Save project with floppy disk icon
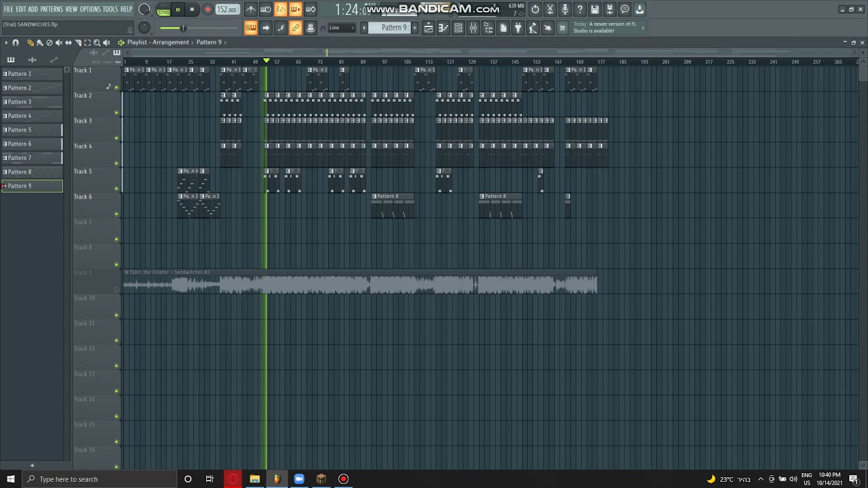868x488 pixels. tap(595, 9)
